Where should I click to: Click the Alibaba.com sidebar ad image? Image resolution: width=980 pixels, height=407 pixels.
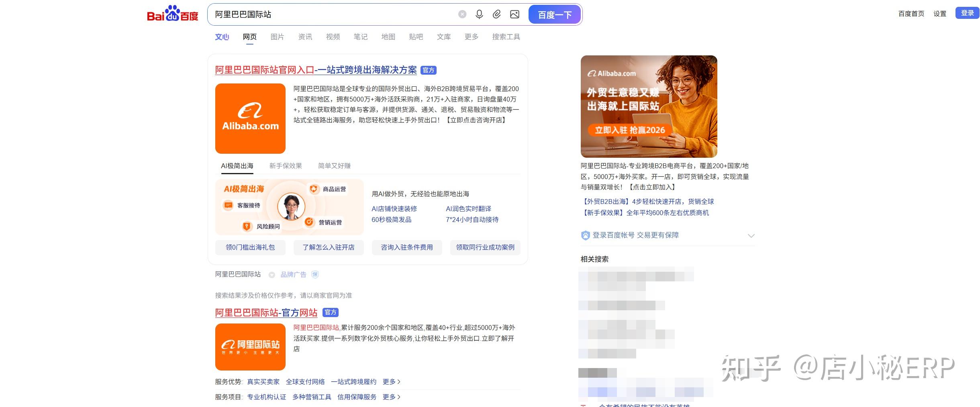point(649,106)
